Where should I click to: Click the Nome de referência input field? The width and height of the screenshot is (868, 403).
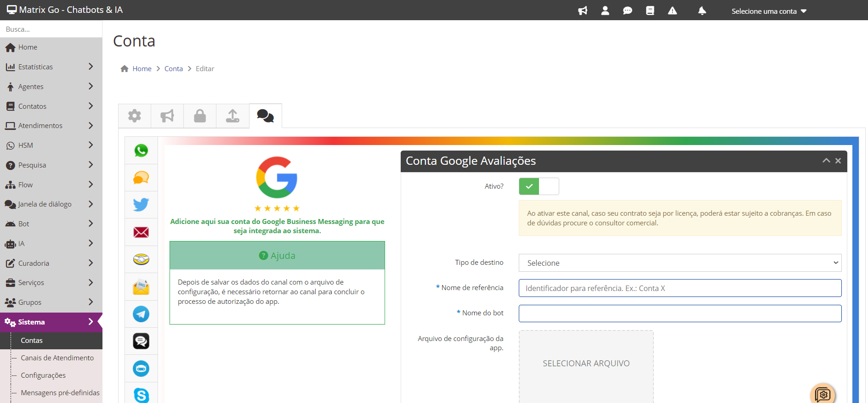coord(680,288)
